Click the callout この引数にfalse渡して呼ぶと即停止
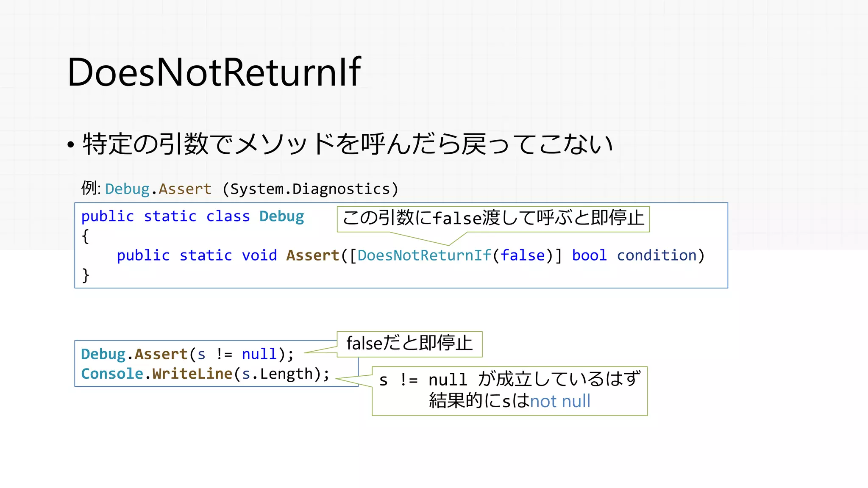Viewport: 868px width, 488px height. pos(493,219)
